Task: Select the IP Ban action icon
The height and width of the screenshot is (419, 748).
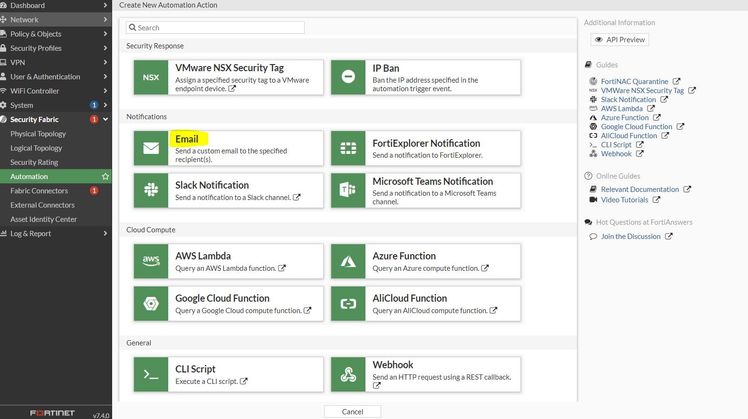Action: coord(348,77)
